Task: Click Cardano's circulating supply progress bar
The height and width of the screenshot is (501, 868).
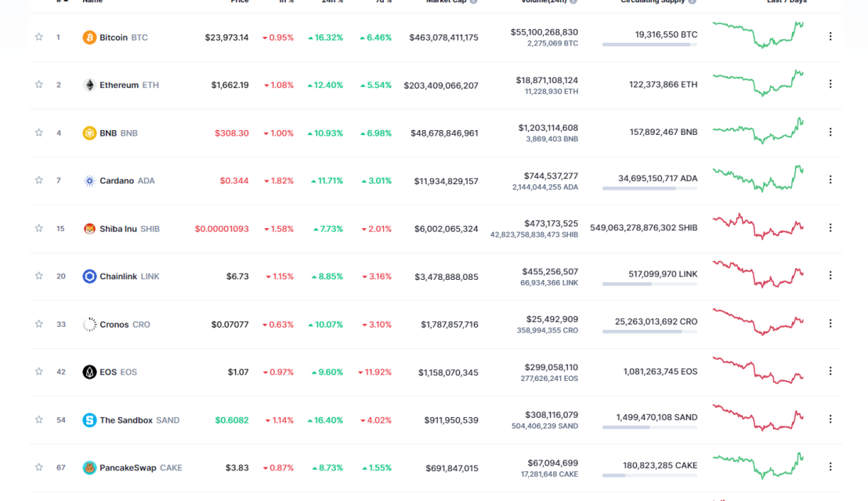Action: coord(650,188)
